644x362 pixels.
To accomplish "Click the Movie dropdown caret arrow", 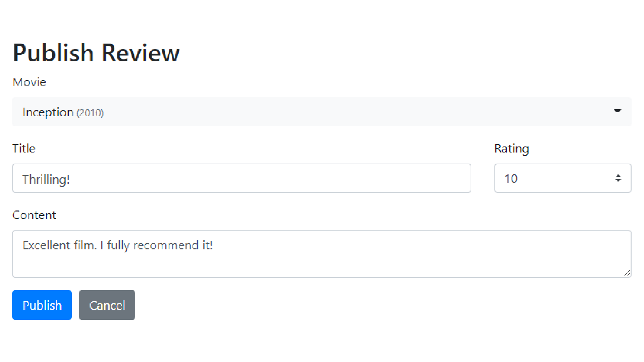I will click(617, 111).
